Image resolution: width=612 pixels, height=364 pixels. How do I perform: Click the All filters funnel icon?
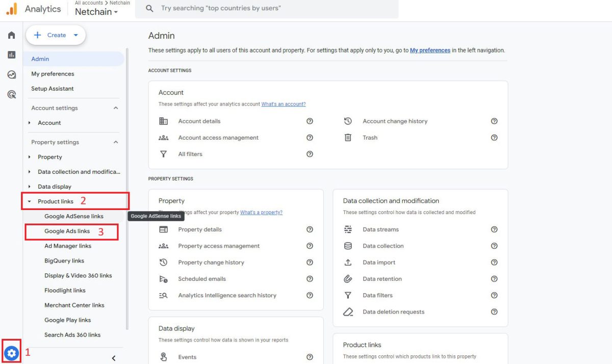(x=163, y=154)
